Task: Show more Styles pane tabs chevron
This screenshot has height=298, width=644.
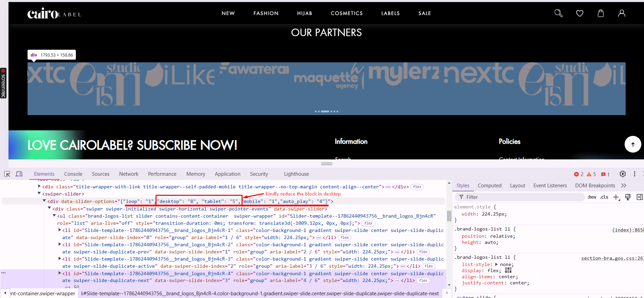Action: [624, 186]
